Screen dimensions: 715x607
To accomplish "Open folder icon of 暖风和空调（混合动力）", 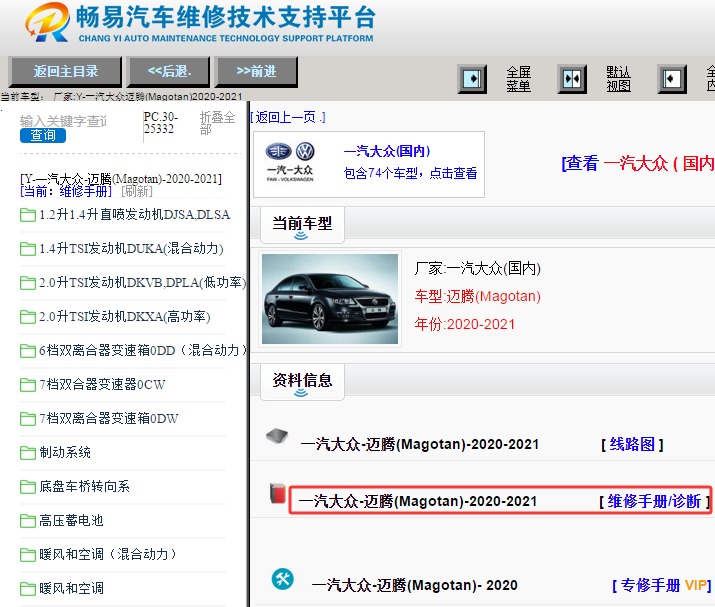I will pos(28,555).
